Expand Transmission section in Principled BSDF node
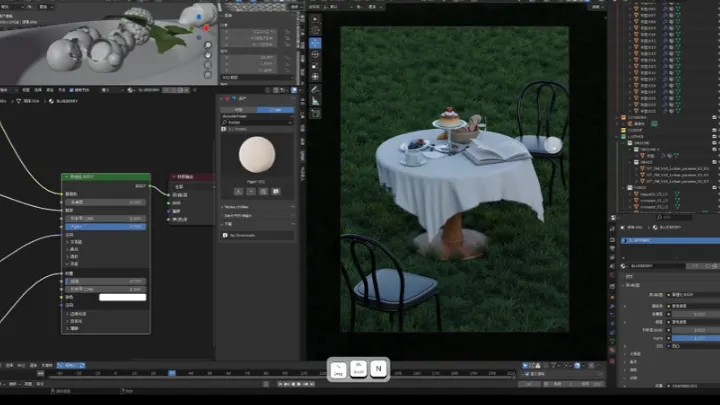Image resolution: width=720 pixels, height=405 pixels. [x=67, y=257]
